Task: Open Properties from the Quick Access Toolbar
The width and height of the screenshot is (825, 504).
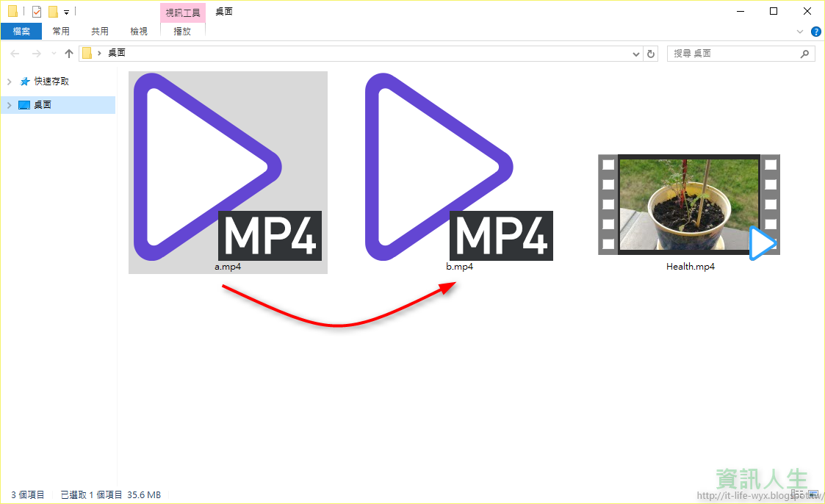Action: [36, 11]
